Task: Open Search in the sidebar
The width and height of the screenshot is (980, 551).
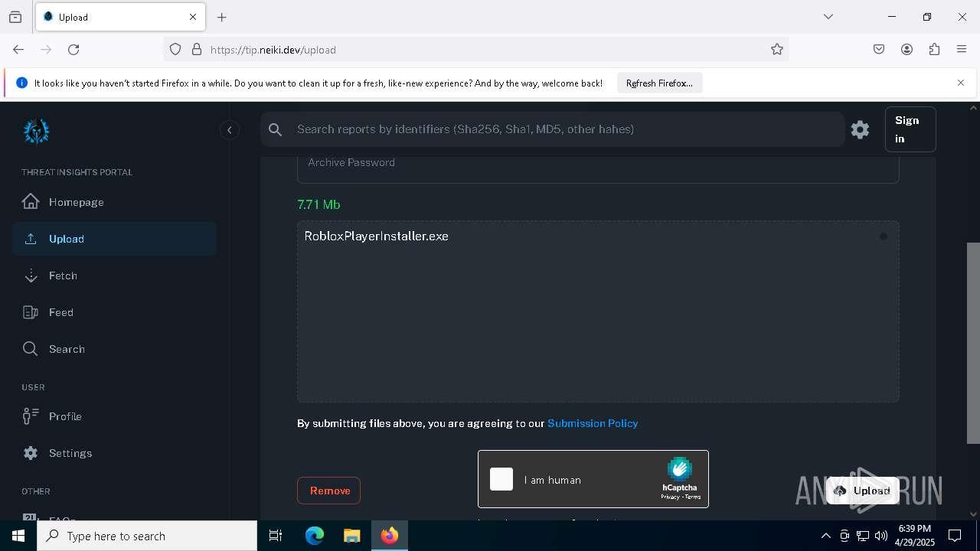Action: point(114,349)
